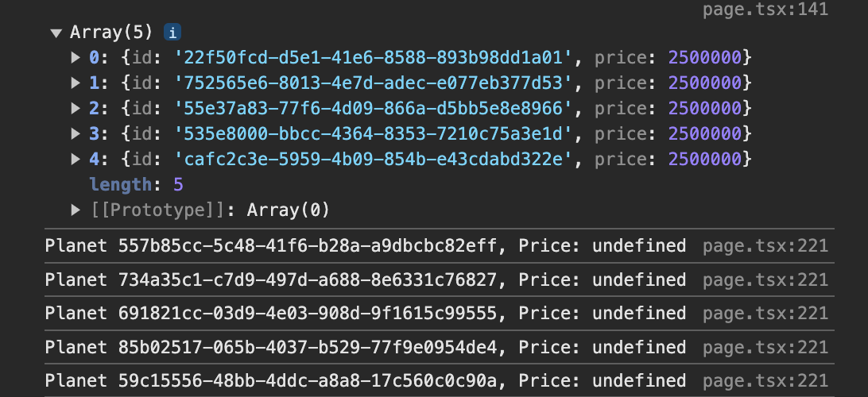
Task: Expand array item 4 arrow
Action: click(76, 160)
